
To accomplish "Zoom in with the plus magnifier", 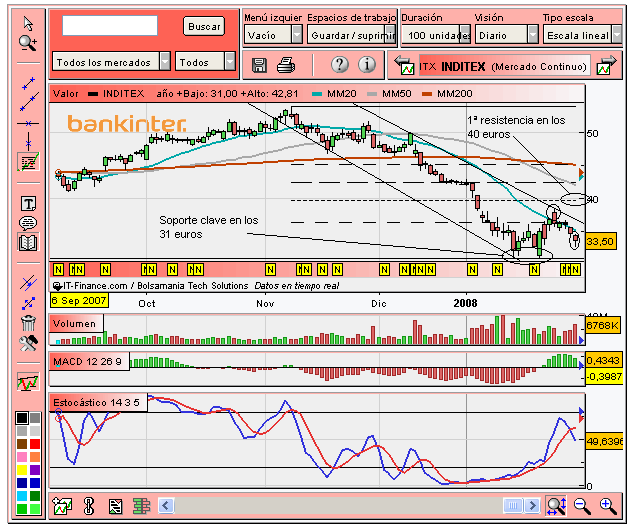I will 608,506.
